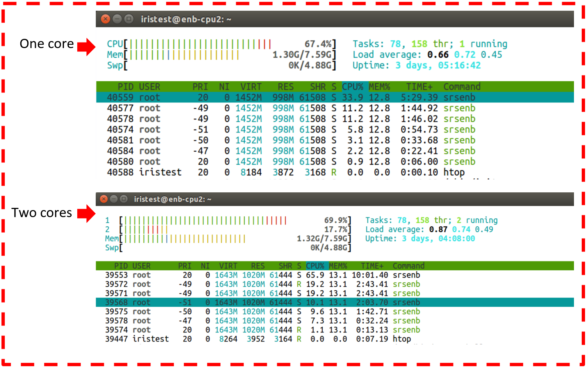Image resolution: width=588 pixels, height=371 pixels.
Task: Click the Swp meter in lower htop
Action: [x=228, y=248]
